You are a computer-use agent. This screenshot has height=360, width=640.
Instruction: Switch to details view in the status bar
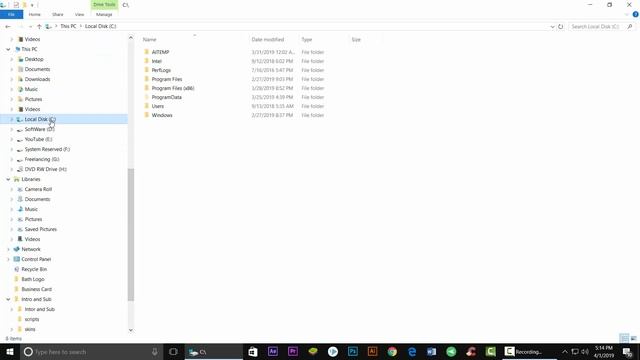tap(624, 338)
